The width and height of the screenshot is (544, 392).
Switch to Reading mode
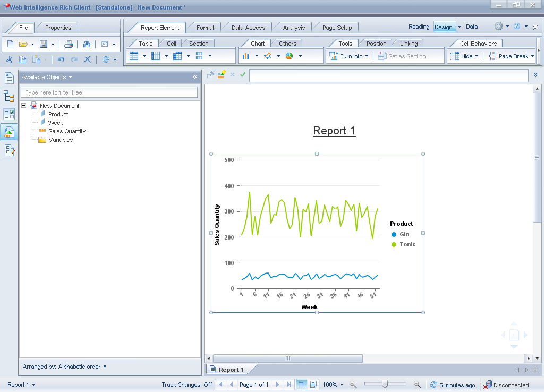pyautogui.click(x=419, y=27)
